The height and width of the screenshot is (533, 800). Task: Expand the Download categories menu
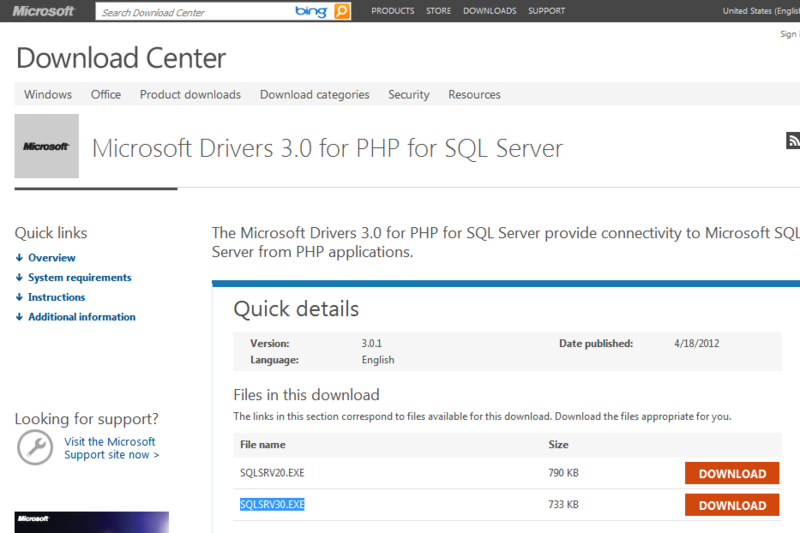[x=314, y=95]
